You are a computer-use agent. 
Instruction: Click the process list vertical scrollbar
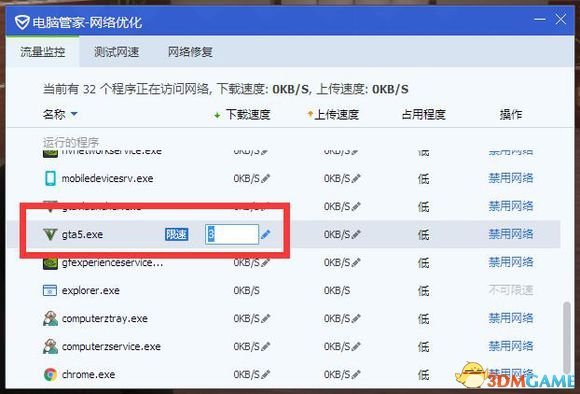click(566, 337)
